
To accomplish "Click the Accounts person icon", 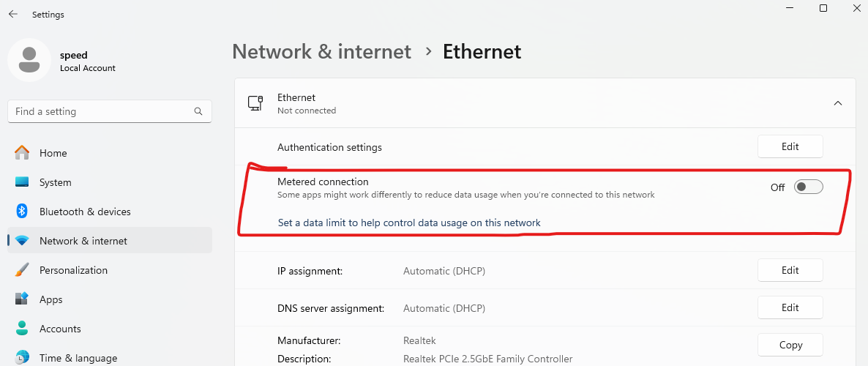I will (x=22, y=329).
